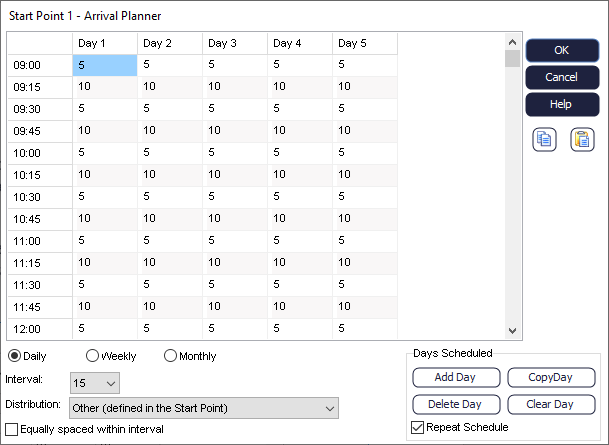Click the Add Day button
Image resolution: width=609 pixels, height=445 pixels.
(x=454, y=378)
